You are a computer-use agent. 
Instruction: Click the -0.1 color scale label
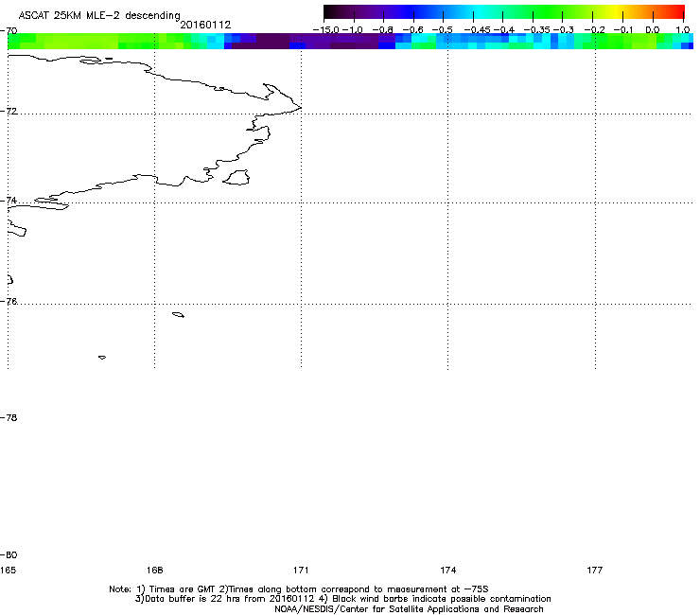tap(623, 30)
